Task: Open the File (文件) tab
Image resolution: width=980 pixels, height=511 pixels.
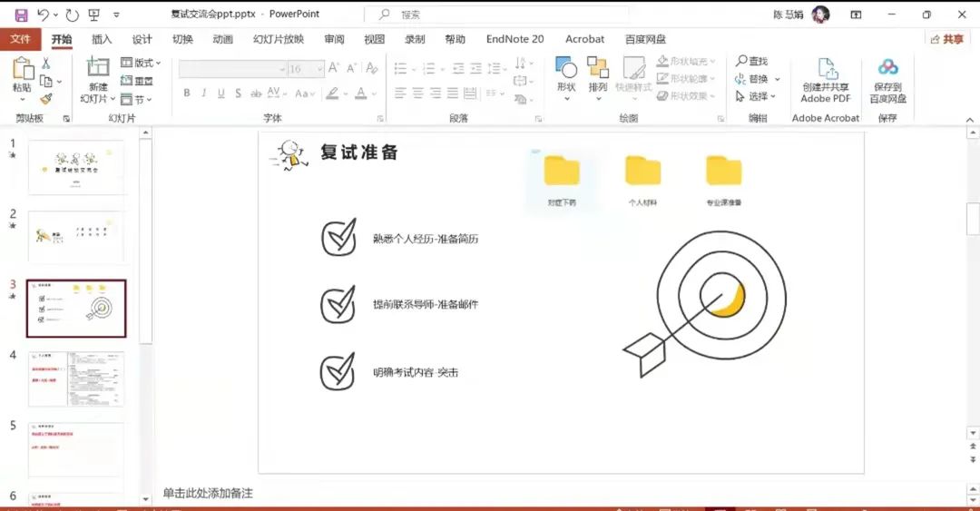Action: click(x=20, y=39)
